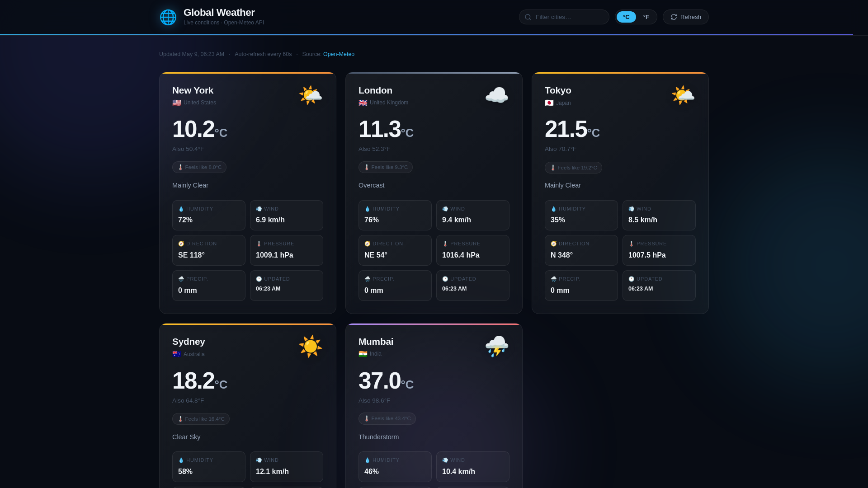Click London updated clock icon
This screenshot has width=868, height=488.
(x=445, y=279)
